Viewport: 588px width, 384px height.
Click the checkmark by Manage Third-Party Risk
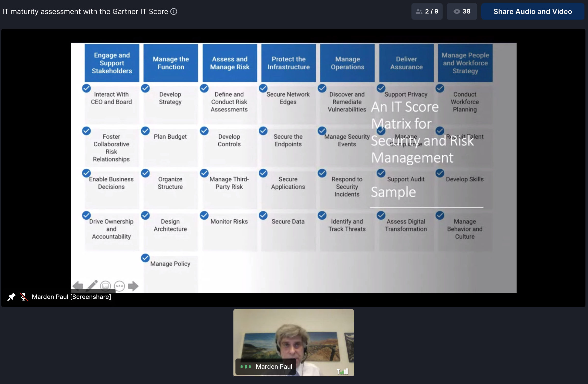[x=204, y=173]
